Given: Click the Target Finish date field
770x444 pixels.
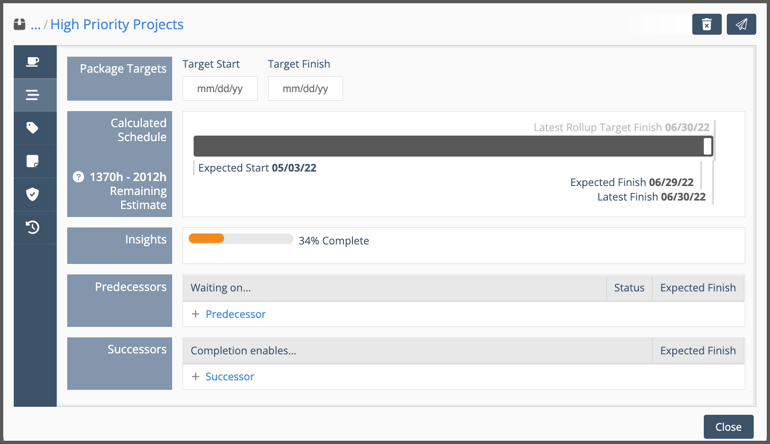Looking at the screenshot, I should tap(305, 89).
